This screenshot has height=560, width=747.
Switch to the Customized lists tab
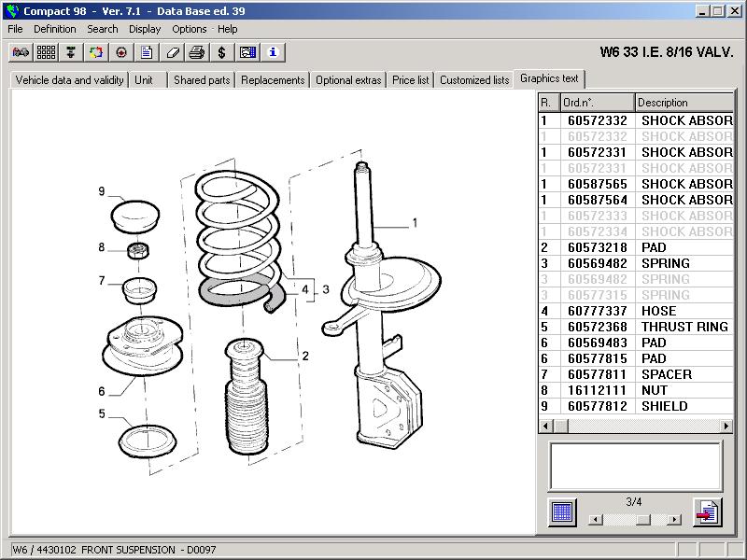click(x=474, y=80)
